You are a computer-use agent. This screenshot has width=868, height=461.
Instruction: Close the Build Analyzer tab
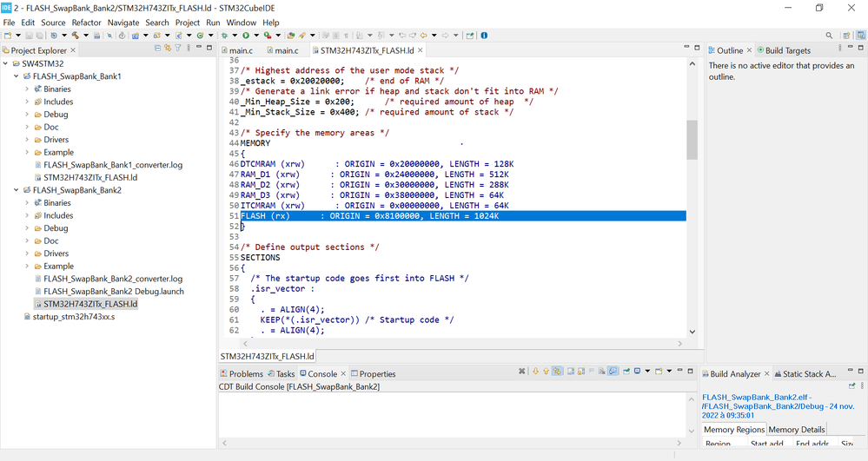766,373
